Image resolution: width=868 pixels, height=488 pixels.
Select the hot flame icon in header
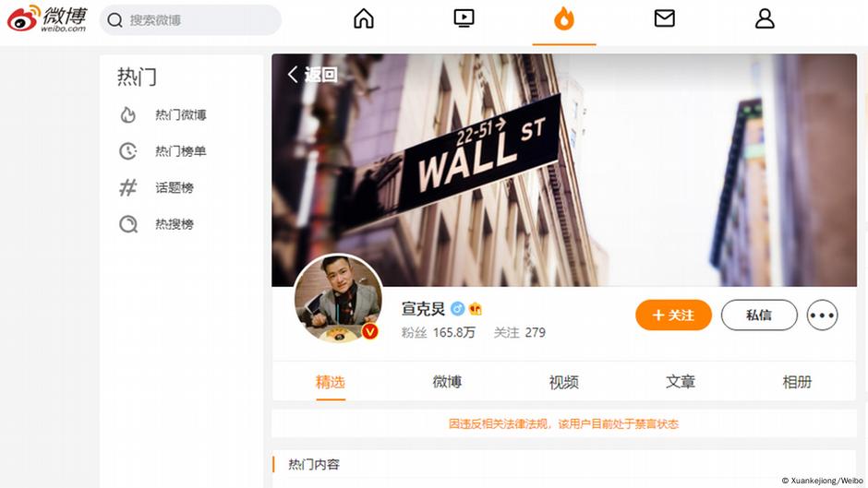tap(564, 18)
